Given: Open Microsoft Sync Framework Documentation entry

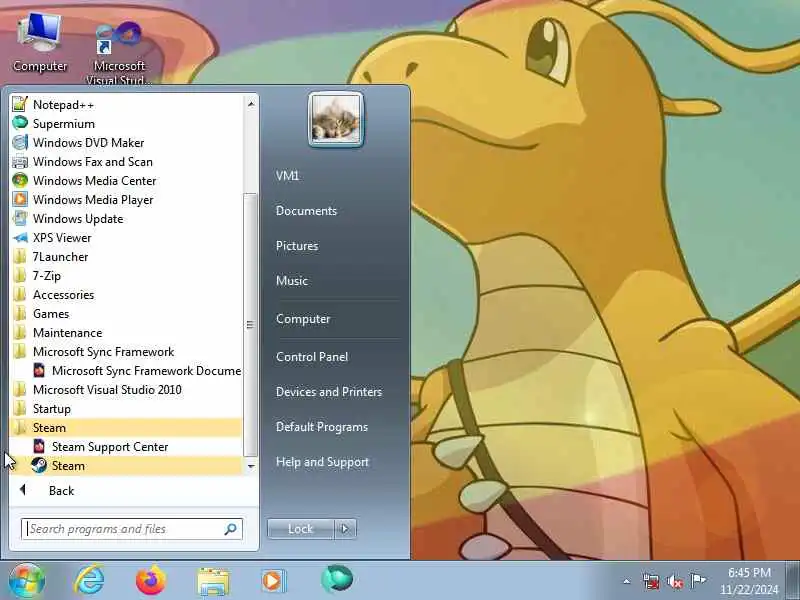Looking at the screenshot, I should click(126, 370).
